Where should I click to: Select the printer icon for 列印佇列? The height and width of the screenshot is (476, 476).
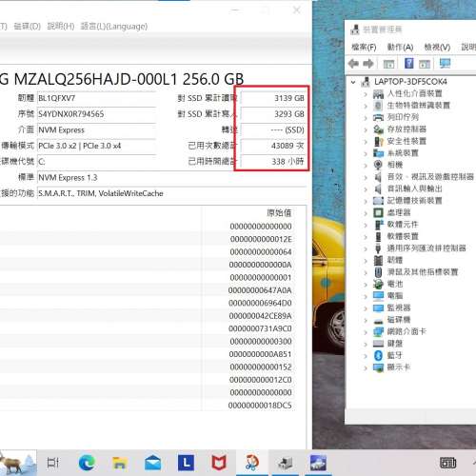point(378,117)
